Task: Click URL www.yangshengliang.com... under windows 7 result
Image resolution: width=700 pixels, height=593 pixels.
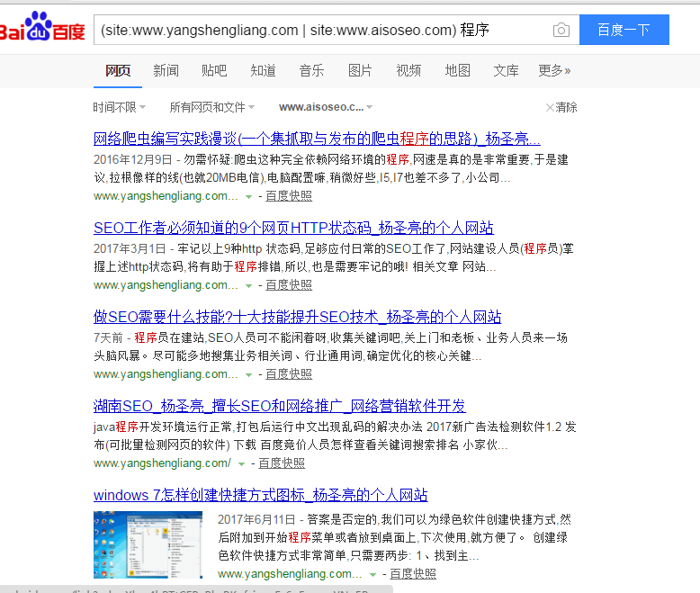Action: 290,574
